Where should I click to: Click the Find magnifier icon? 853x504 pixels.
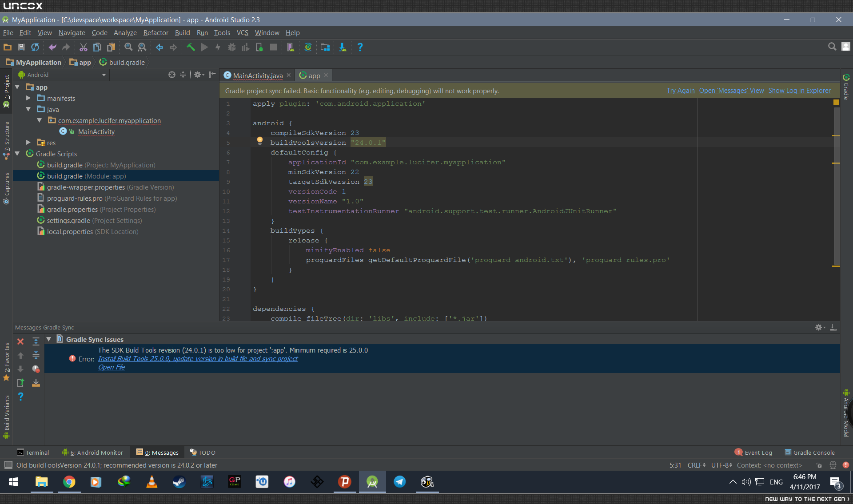(x=128, y=47)
